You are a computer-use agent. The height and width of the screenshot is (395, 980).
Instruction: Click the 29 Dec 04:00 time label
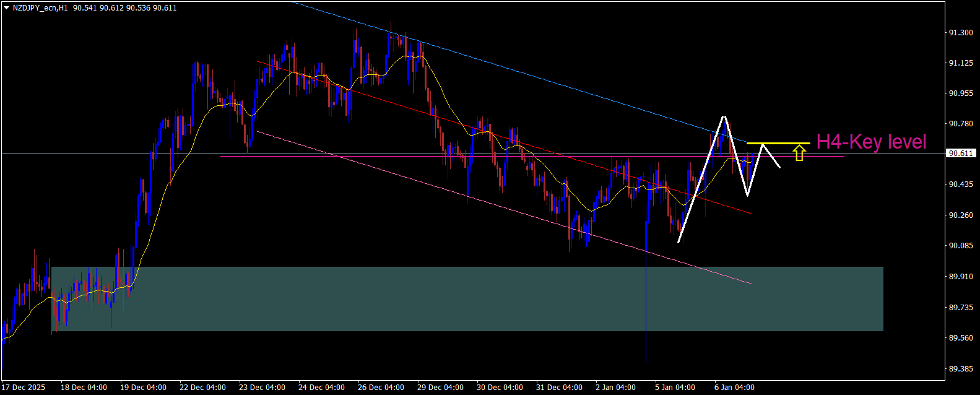(441, 388)
